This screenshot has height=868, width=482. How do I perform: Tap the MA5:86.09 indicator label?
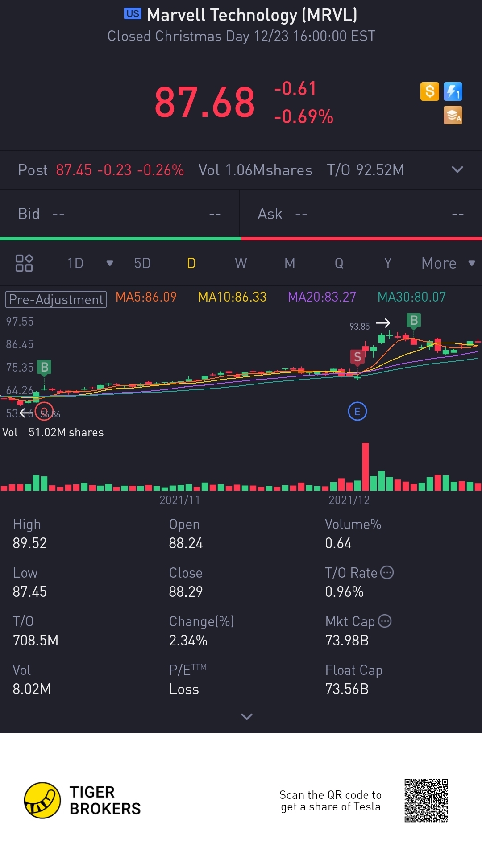click(146, 297)
